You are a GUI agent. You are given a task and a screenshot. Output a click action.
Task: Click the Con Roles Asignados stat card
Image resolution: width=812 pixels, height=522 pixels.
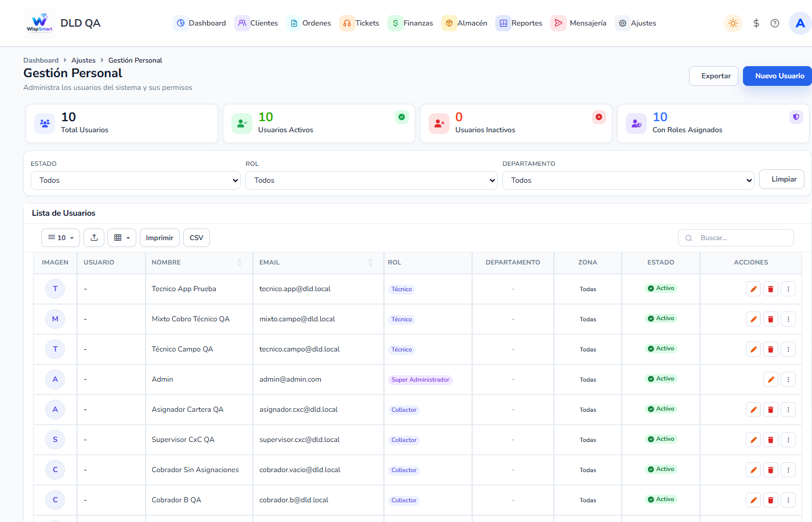coord(713,124)
